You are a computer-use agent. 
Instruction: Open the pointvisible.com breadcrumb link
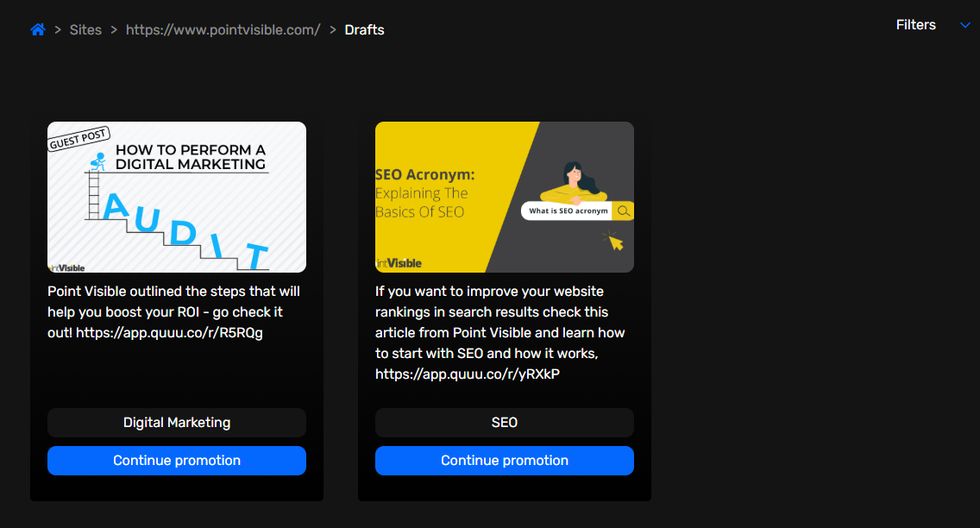tap(223, 30)
